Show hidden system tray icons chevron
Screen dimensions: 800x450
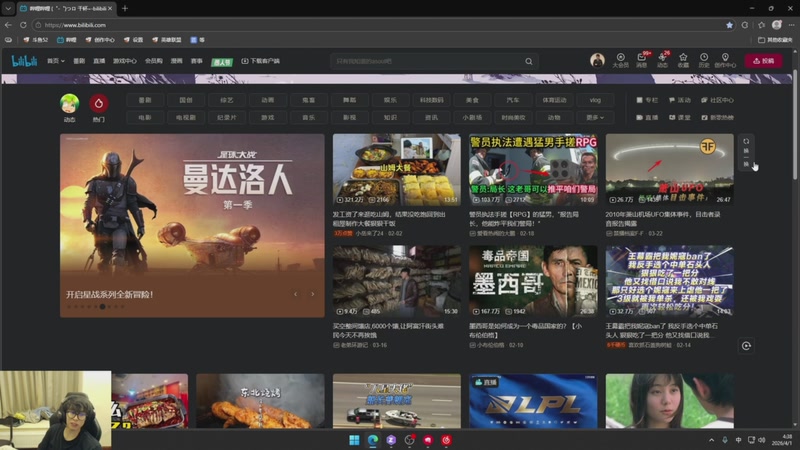711,440
